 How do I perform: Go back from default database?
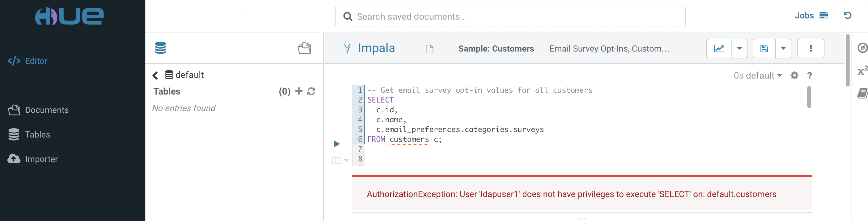coord(155,75)
